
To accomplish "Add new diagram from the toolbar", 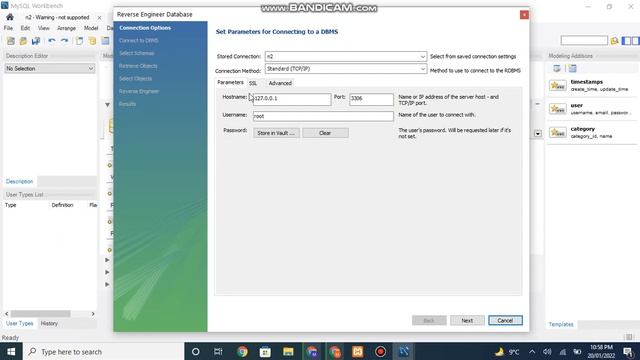I will 80,41.
